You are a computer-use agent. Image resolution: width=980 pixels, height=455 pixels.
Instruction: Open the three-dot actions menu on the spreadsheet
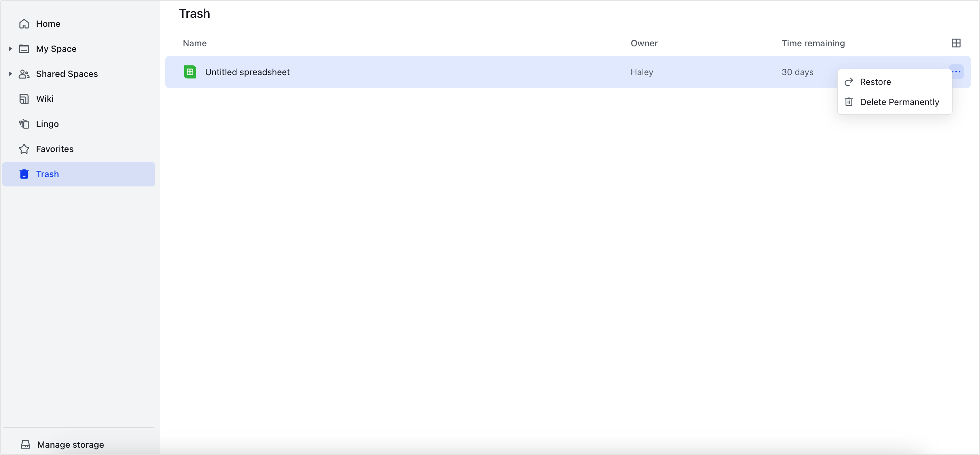957,71
